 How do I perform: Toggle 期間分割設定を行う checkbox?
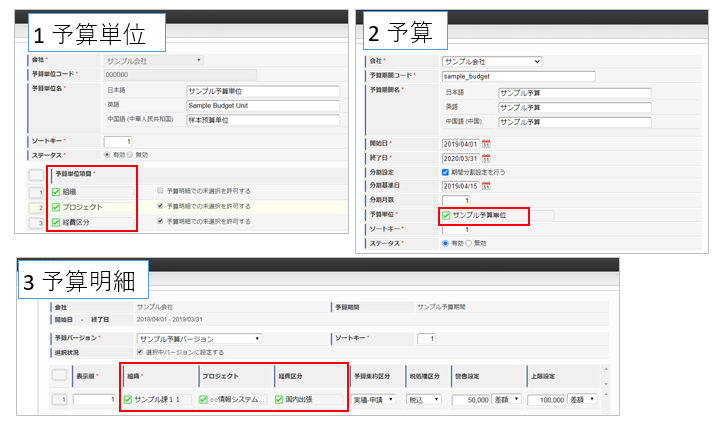coord(445,172)
